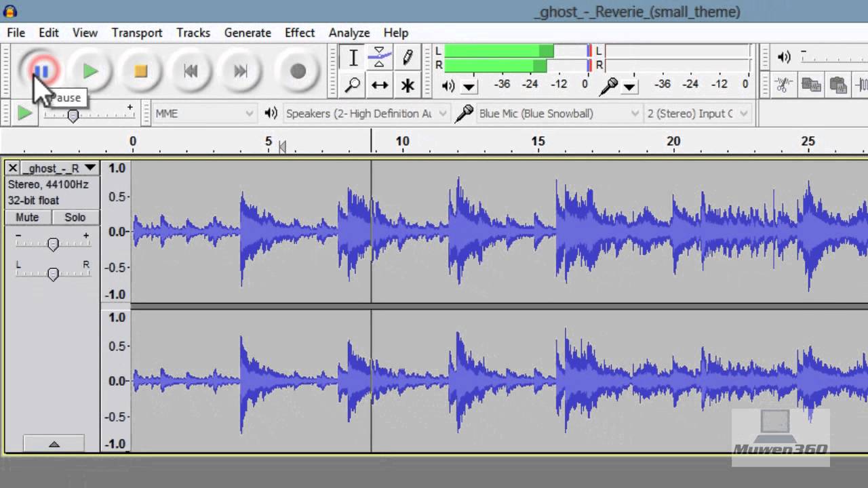Viewport: 868px width, 488px height.
Task: Open the recording meter dropdown arrow
Action: (x=629, y=87)
